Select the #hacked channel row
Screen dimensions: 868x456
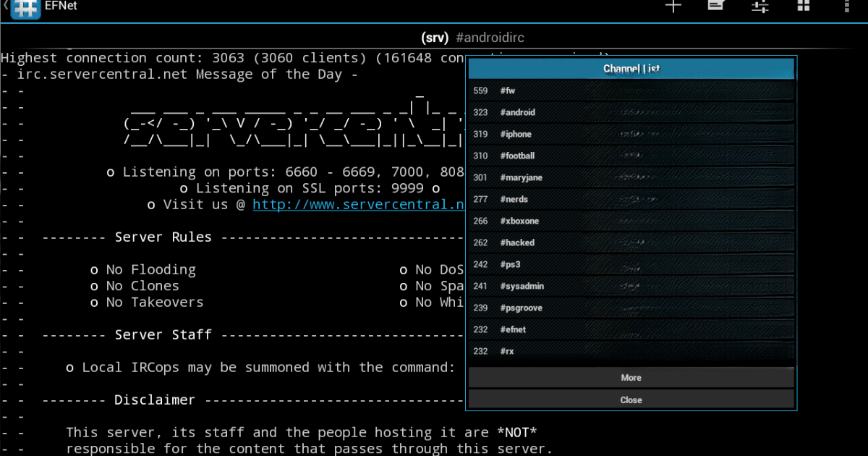tap(631, 242)
